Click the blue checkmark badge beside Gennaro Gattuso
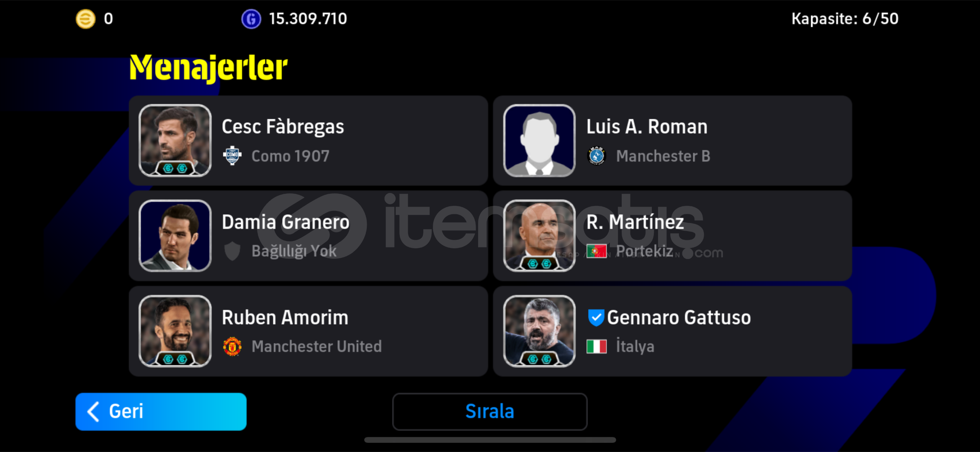The image size is (980, 452). tap(596, 318)
